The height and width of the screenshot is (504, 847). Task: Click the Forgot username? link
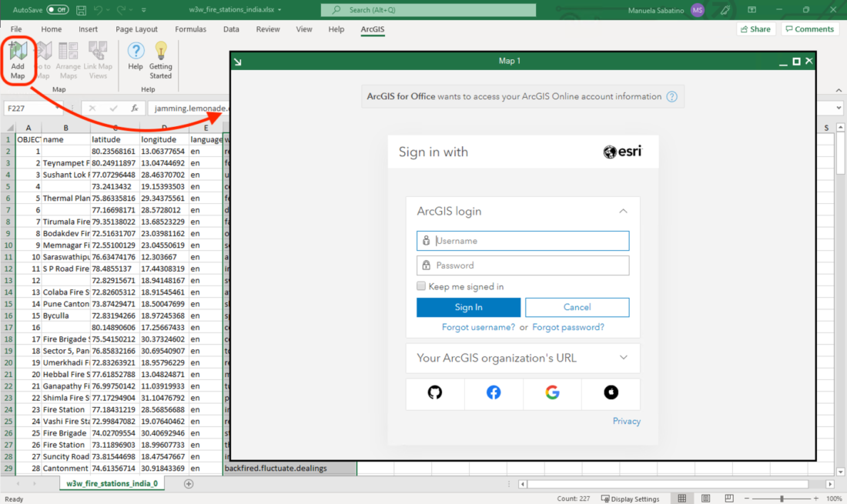[478, 327]
